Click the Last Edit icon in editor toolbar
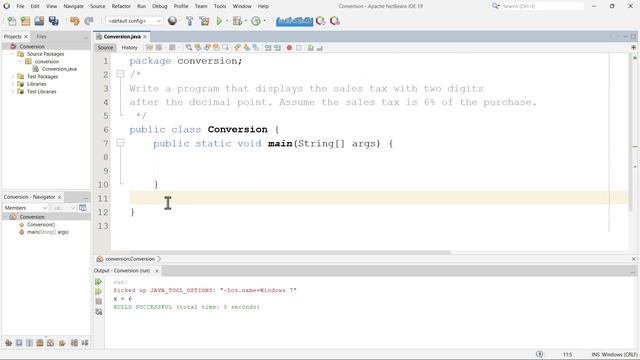This screenshot has width=640, height=360. (x=149, y=48)
